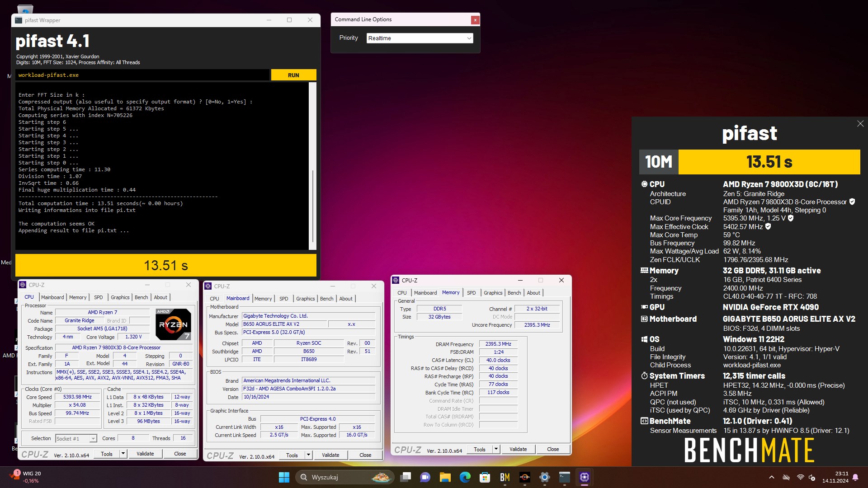The image size is (868, 488).
Task: Open the Bench tab in the middle CPU-Z window
Action: coord(327,299)
